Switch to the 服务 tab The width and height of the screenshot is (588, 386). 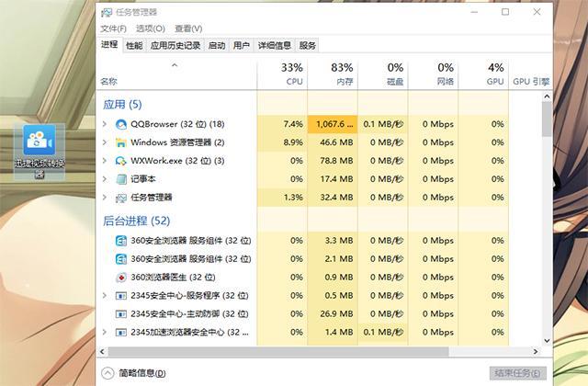tap(308, 46)
